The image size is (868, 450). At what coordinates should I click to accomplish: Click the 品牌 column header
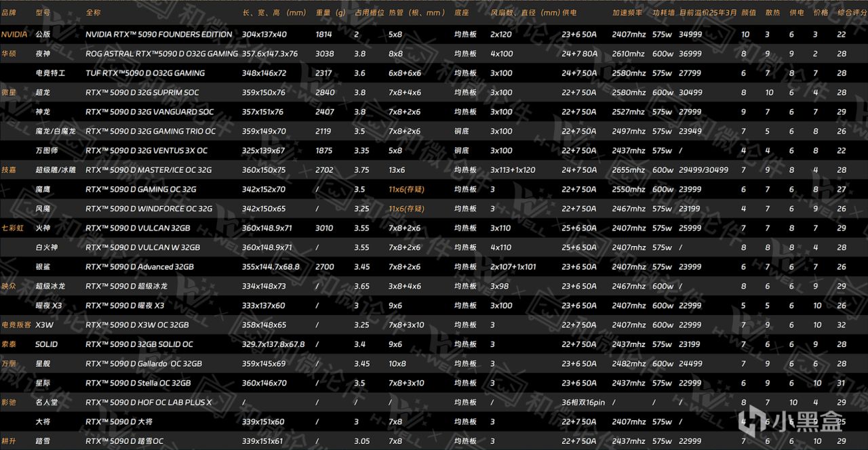pyautogui.click(x=9, y=13)
